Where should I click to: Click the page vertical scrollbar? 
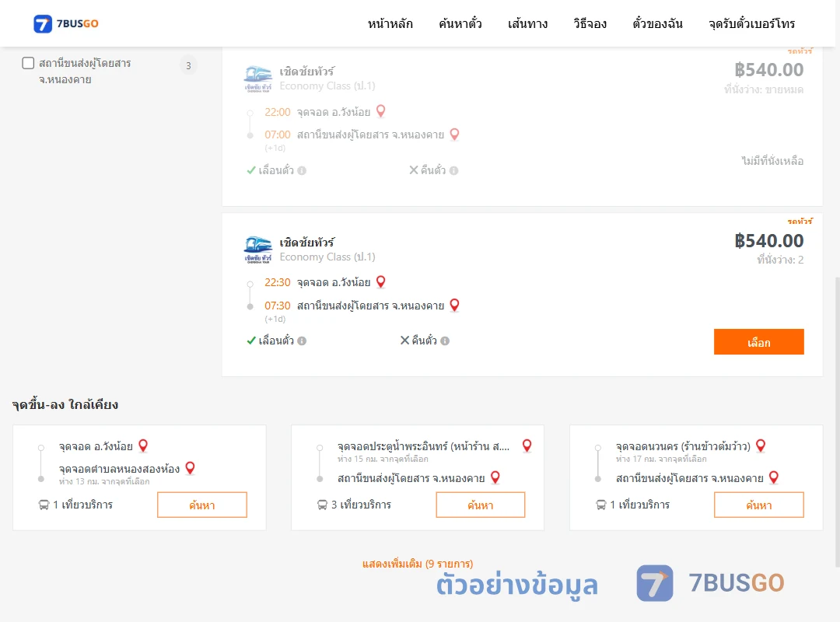(837, 421)
